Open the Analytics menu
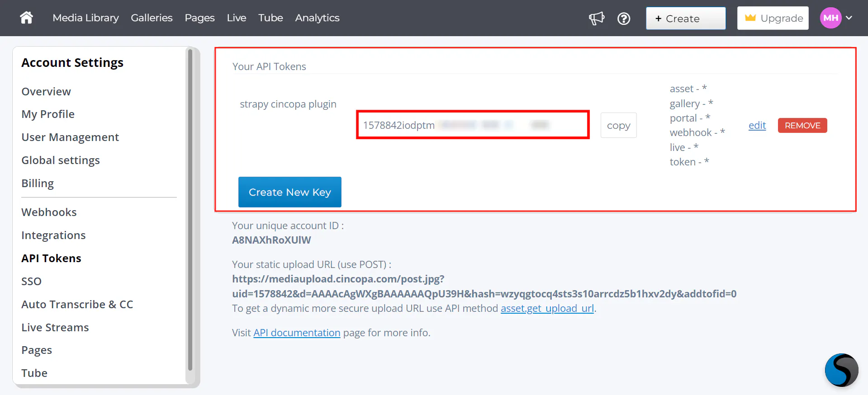The height and width of the screenshot is (395, 868). (x=317, y=18)
